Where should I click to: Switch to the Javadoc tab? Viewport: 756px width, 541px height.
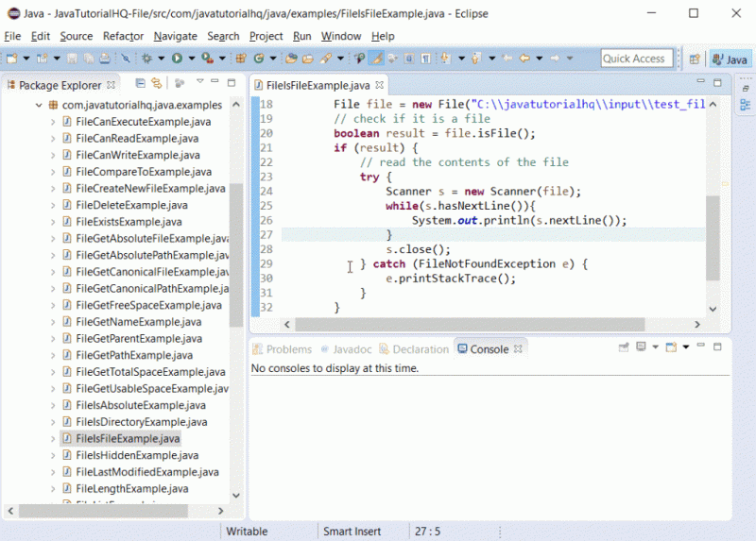pos(346,349)
